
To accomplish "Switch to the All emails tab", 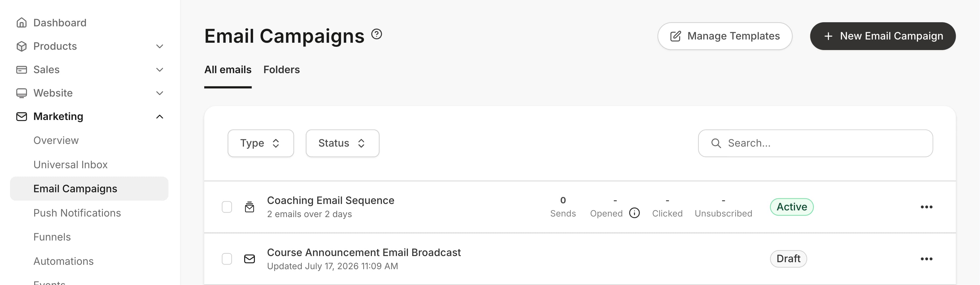I will click(228, 70).
